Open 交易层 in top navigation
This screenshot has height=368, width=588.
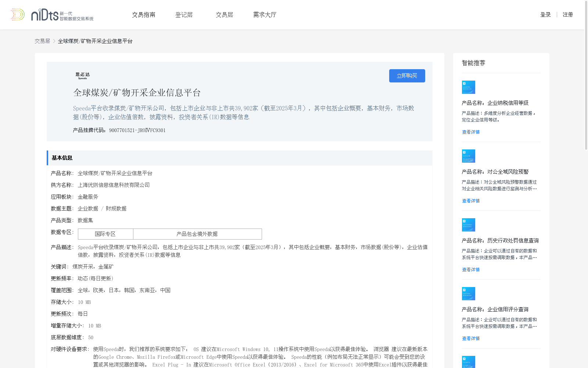224,15
